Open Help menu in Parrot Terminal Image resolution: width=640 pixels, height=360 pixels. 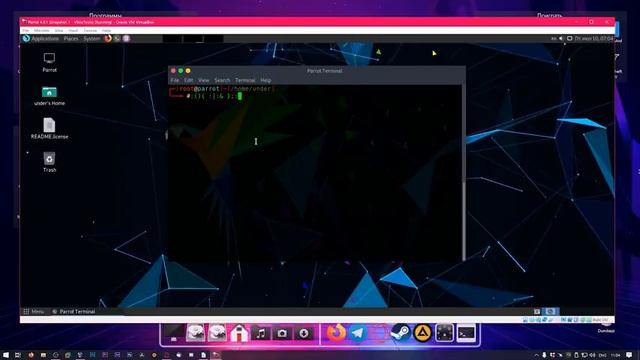click(x=265, y=80)
